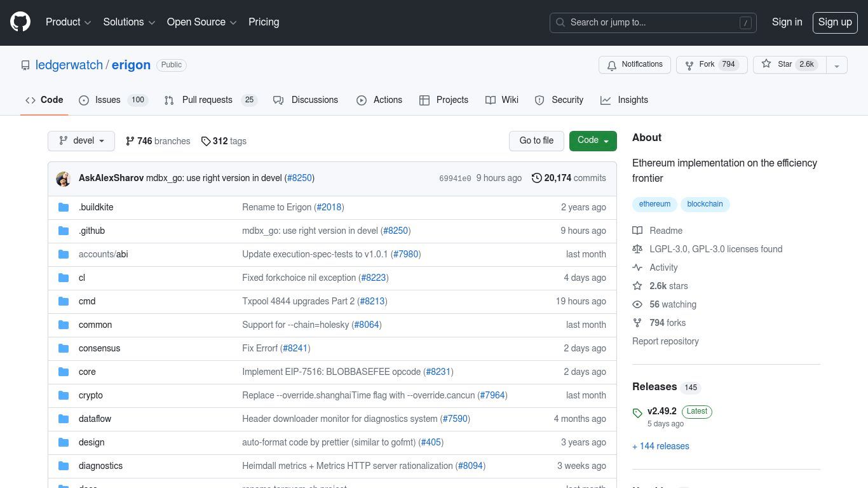Expand the Open Source menu

pyautogui.click(x=202, y=22)
